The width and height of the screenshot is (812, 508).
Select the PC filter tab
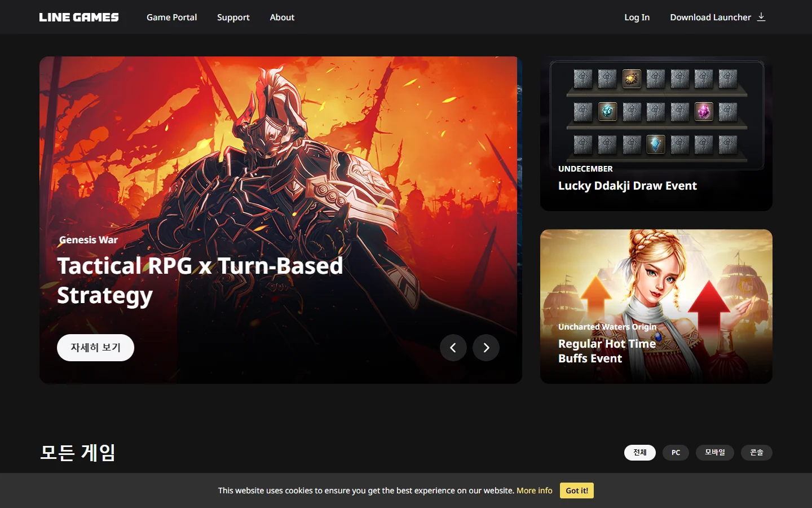[x=676, y=453]
